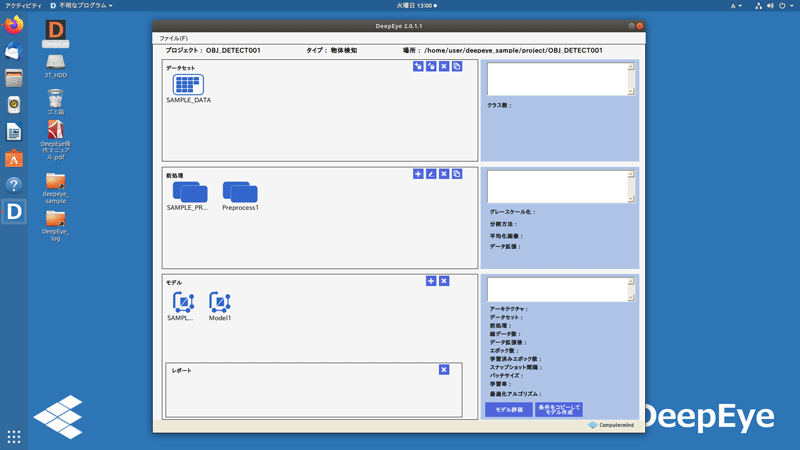Click the 最適化アルゴリズム label

[x=515, y=394]
